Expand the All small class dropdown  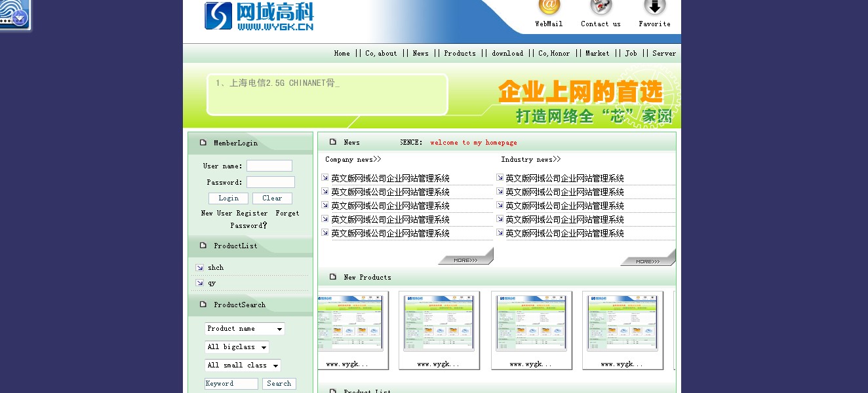click(243, 365)
